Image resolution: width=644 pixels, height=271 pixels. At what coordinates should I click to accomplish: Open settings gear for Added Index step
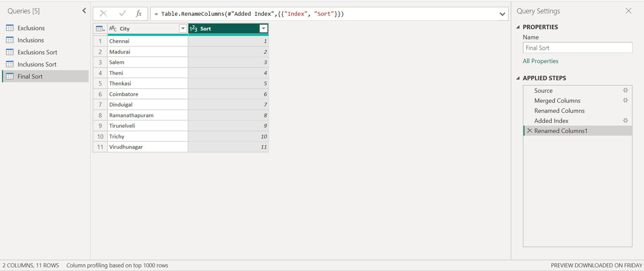pyautogui.click(x=625, y=120)
